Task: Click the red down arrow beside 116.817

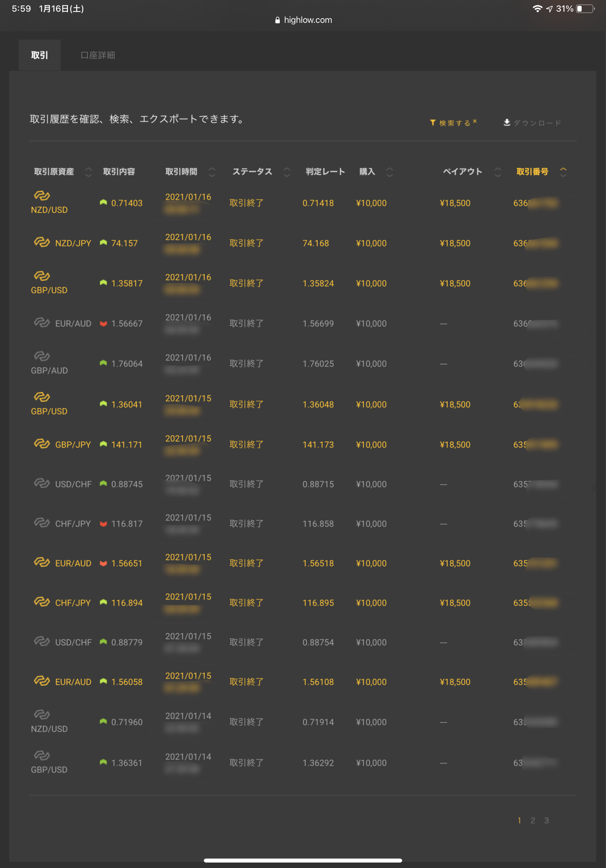Action: [x=103, y=523]
